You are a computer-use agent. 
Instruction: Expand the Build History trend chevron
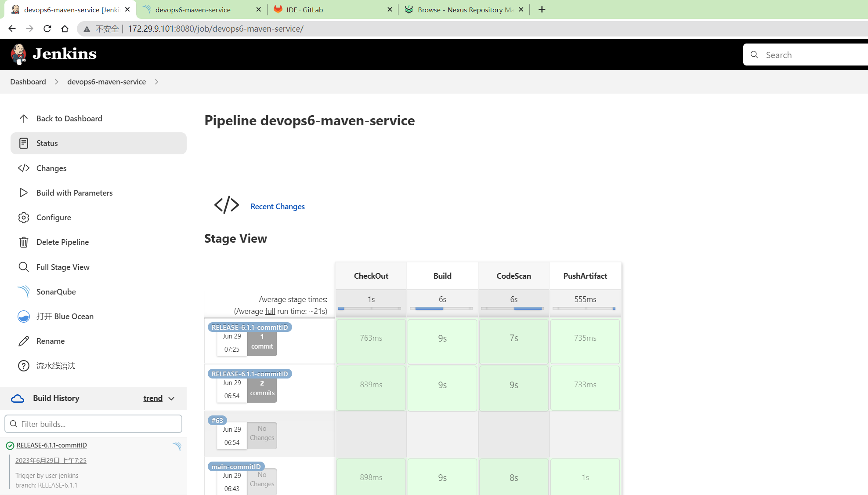[x=171, y=399]
